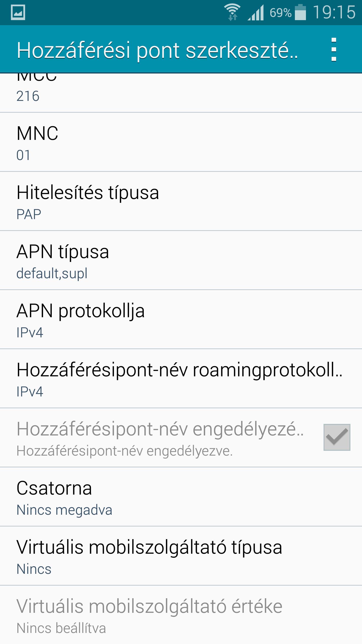This screenshot has height=644, width=362.
Task: Select Virtuális mobilszolgáltató típusa option
Action: [181, 556]
